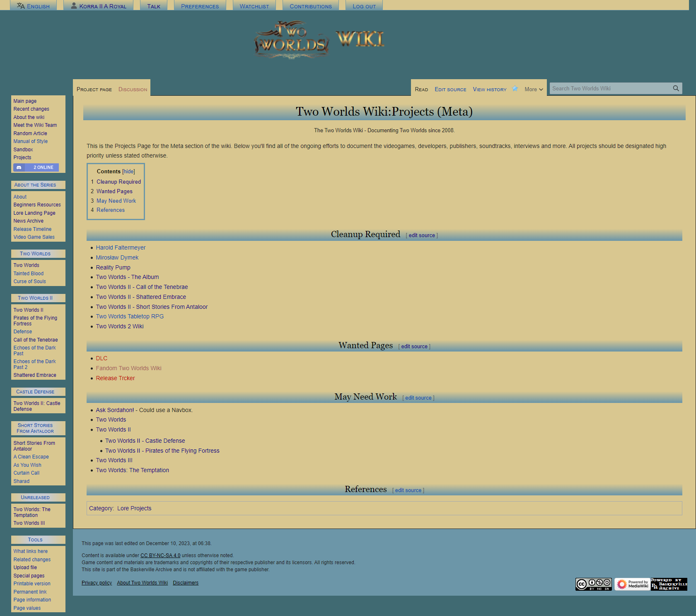The image size is (696, 616).
Task: Open the Lore Projects category link
Action: [134, 508]
